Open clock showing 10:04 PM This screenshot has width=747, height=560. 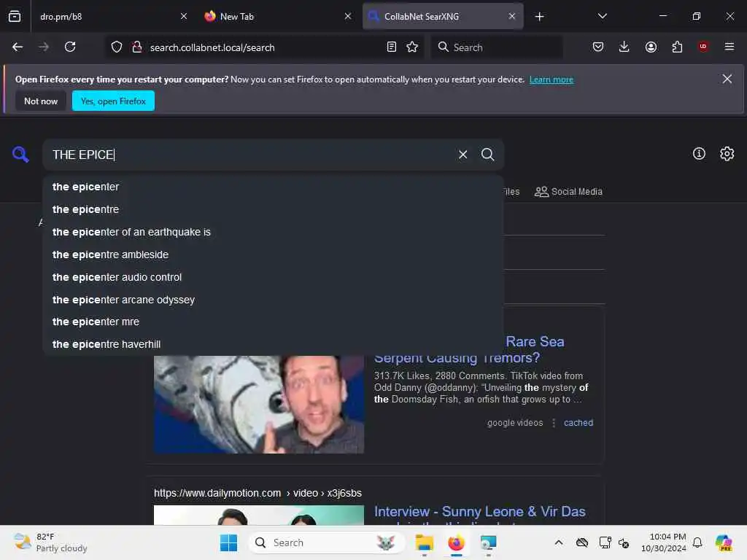pyautogui.click(x=664, y=542)
